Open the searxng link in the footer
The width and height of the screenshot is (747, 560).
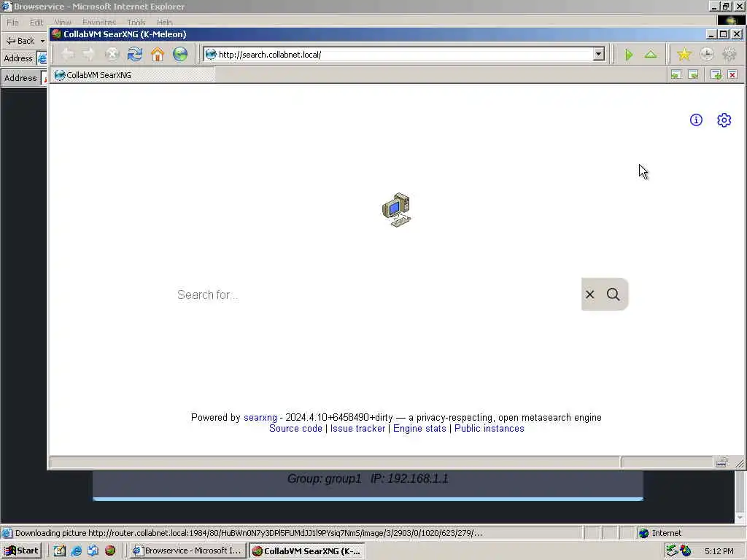click(260, 418)
